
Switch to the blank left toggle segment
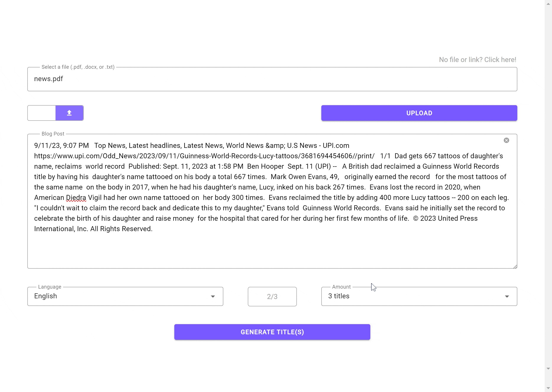(x=41, y=113)
